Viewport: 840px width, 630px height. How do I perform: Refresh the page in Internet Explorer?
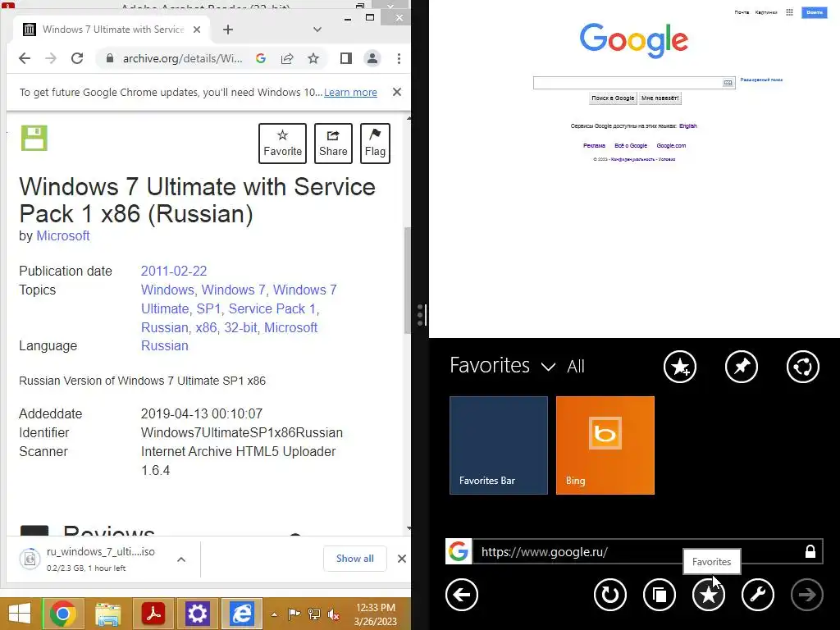point(610,595)
